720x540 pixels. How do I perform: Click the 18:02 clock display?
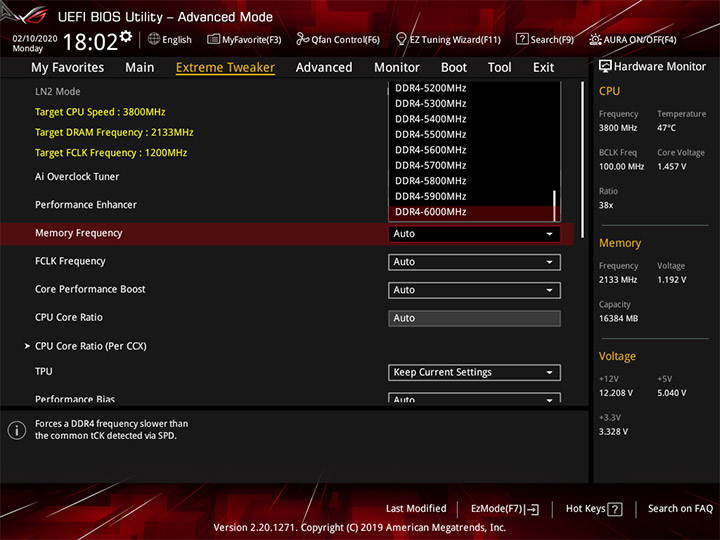[x=90, y=42]
